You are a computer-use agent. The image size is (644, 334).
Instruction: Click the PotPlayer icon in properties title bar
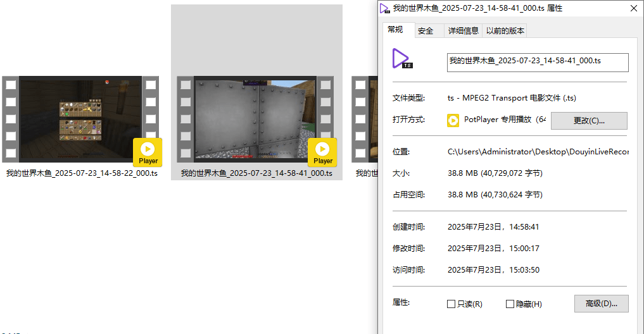click(384, 8)
